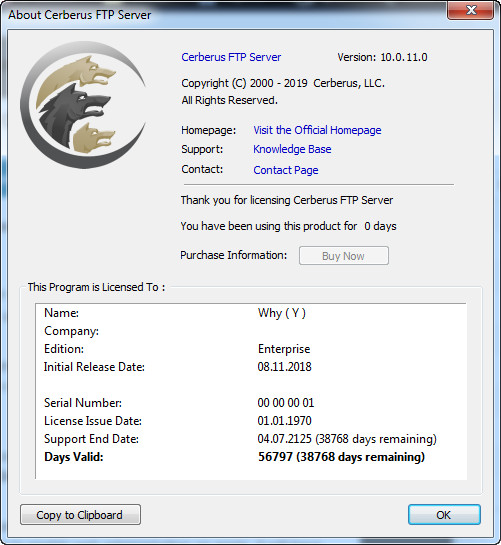Click the Copy to Clipboard button
Viewport: 501px width, 545px height.
coord(80,515)
